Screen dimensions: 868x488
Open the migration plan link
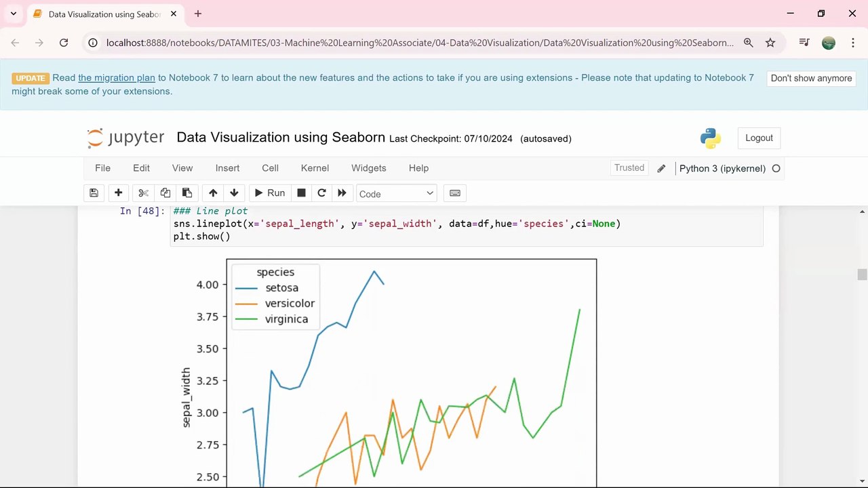click(x=117, y=78)
